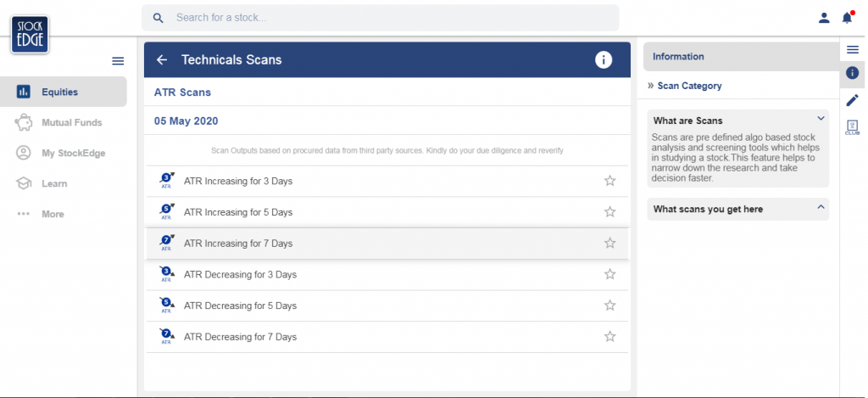
Task: Open ATR Increasing for 3 Days scan
Action: pos(387,181)
